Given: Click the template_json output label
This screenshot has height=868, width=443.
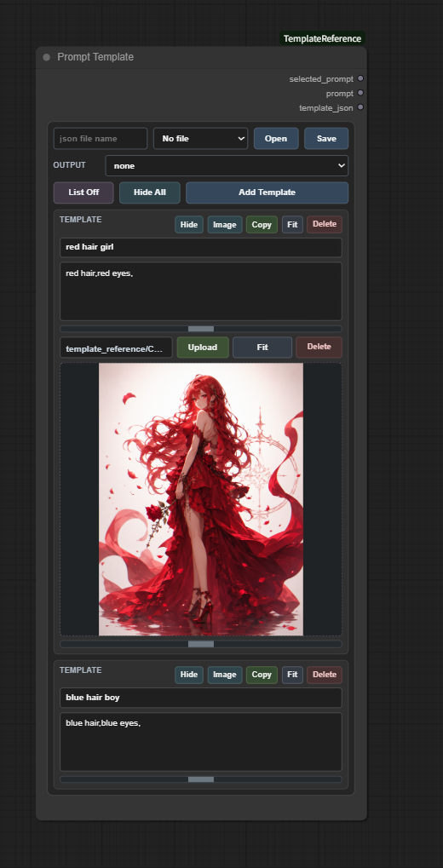Looking at the screenshot, I should pos(326,108).
